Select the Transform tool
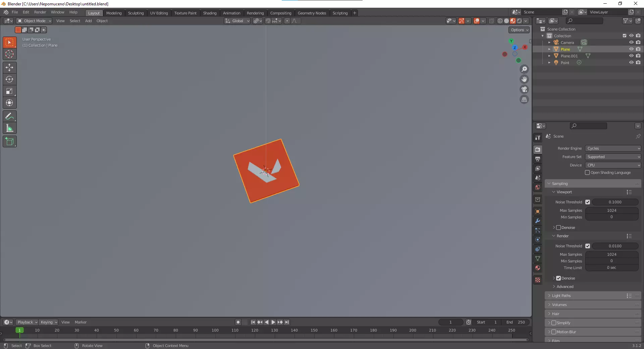This screenshot has width=644, height=349. click(x=9, y=103)
